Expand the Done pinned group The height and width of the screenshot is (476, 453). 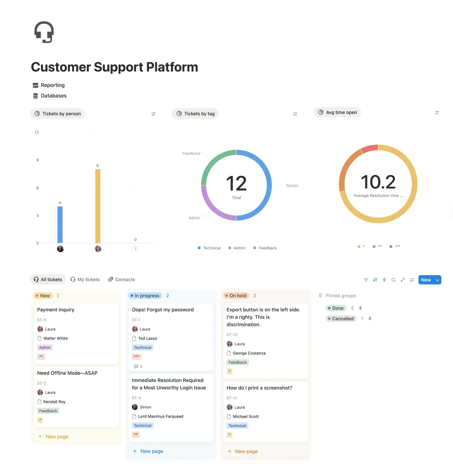[x=336, y=308]
